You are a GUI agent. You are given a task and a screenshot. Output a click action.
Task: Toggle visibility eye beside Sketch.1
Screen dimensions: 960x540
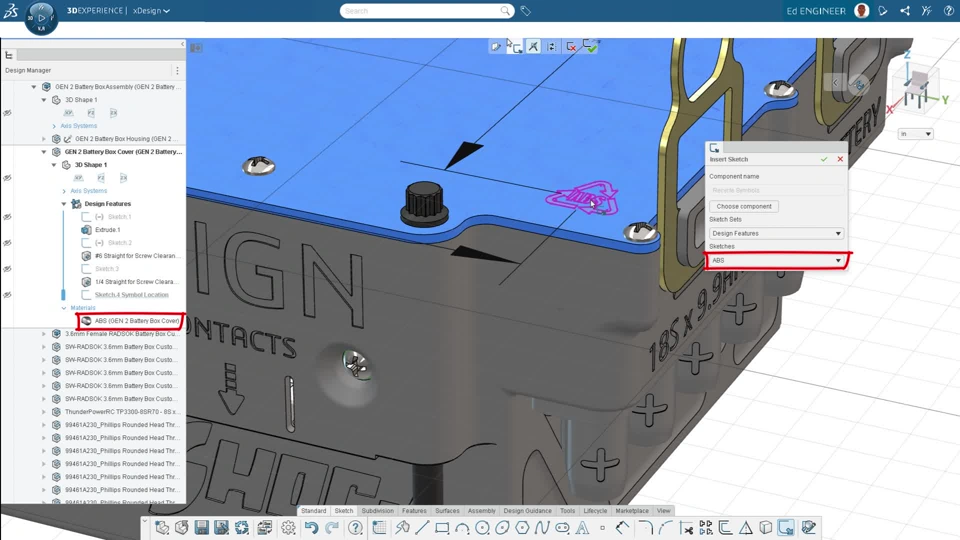pyautogui.click(x=7, y=217)
